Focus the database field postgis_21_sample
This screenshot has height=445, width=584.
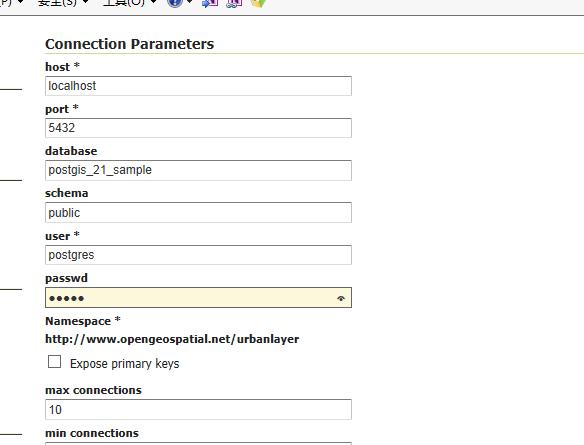click(x=198, y=170)
